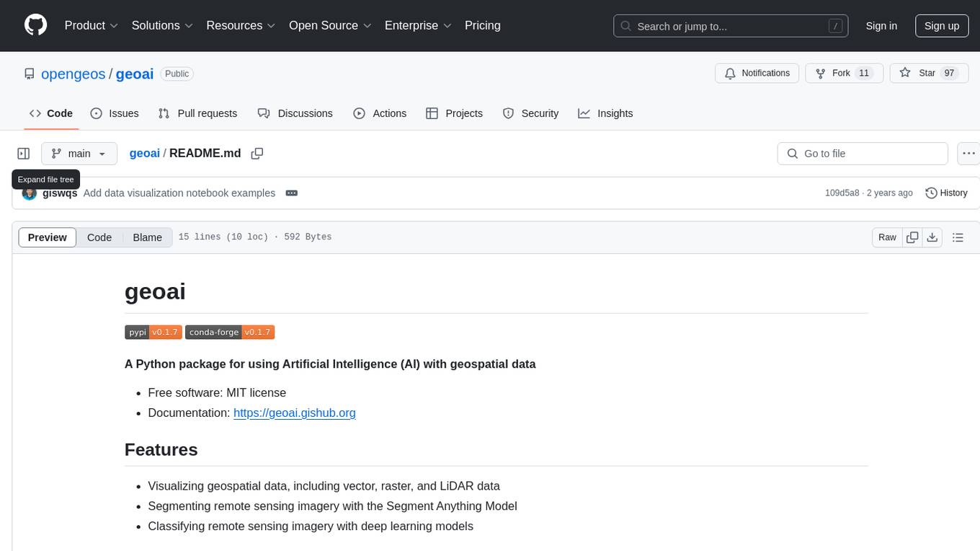This screenshot has height=551, width=980.
Task: Click the Sign up button
Action: pyautogui.click(x=942, y=25)
